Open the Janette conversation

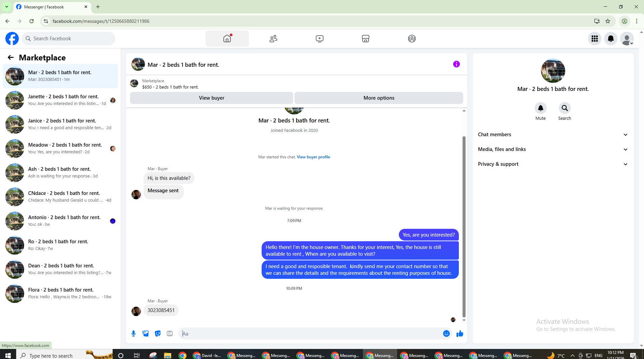[60, 100]
